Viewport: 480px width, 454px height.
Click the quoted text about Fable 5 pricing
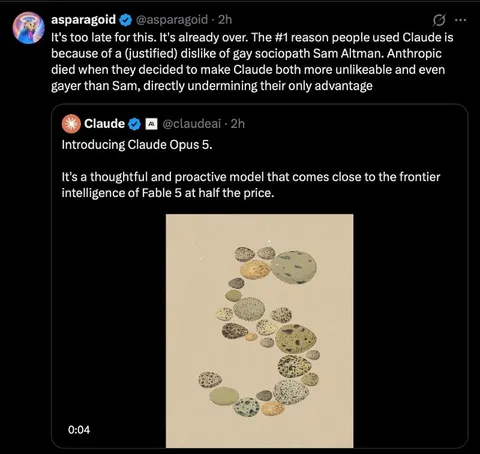click(251, 185)
